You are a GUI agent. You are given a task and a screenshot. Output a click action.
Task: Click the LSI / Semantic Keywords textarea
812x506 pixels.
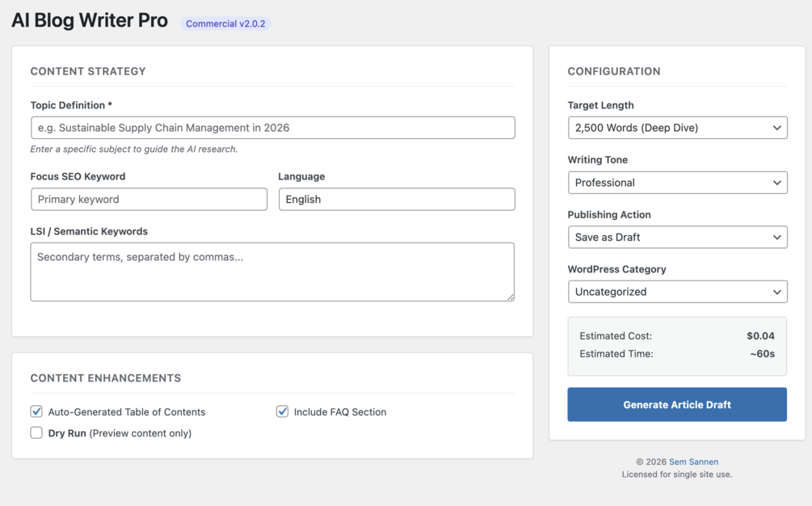[x=272, y=272]
